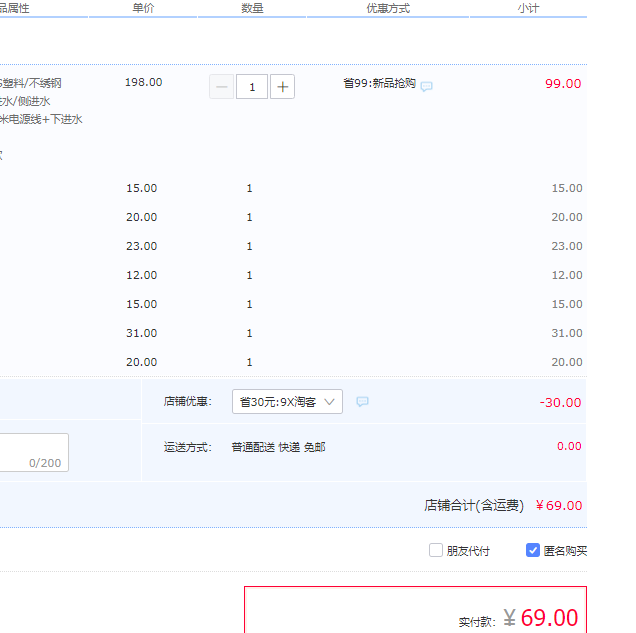Click the red subtotal 99.00

pyautogui.click(x=563, y=84)
